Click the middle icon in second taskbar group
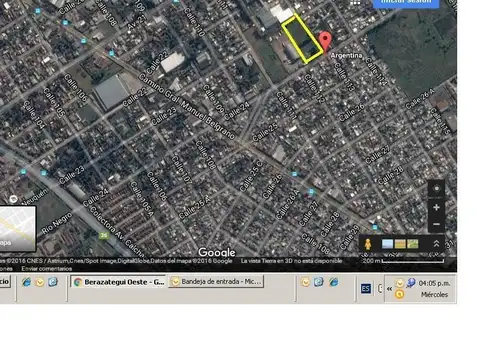Viewport: 480px width, 360px height. point(318,282)
